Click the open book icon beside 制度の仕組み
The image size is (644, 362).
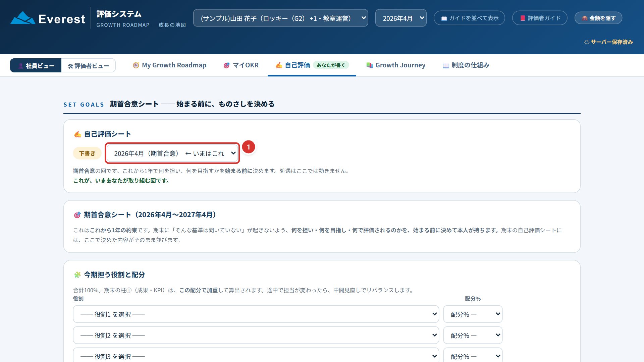(x=446, y=66)
